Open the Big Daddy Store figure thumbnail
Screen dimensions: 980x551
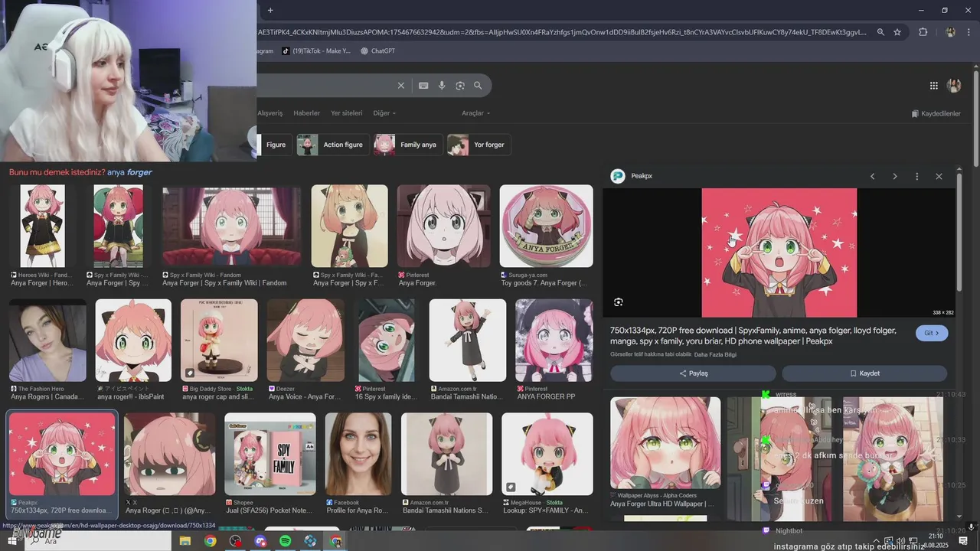(x=219, y=340)
